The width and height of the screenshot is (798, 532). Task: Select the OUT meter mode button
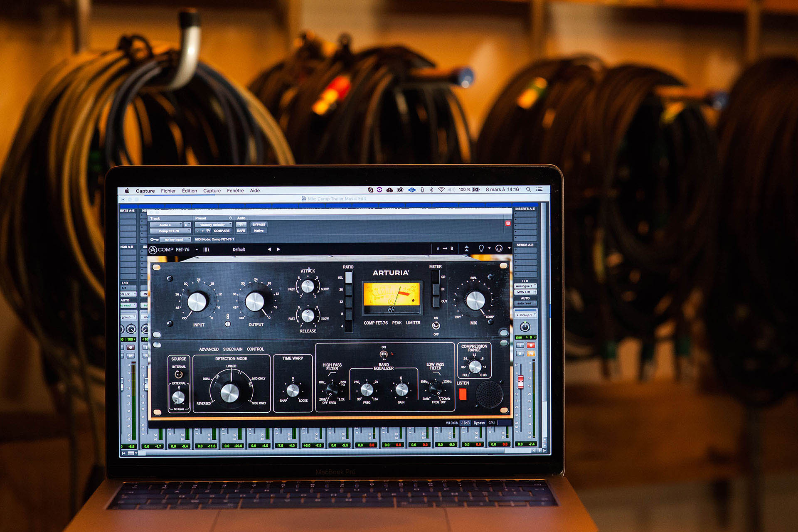(435, 301)
